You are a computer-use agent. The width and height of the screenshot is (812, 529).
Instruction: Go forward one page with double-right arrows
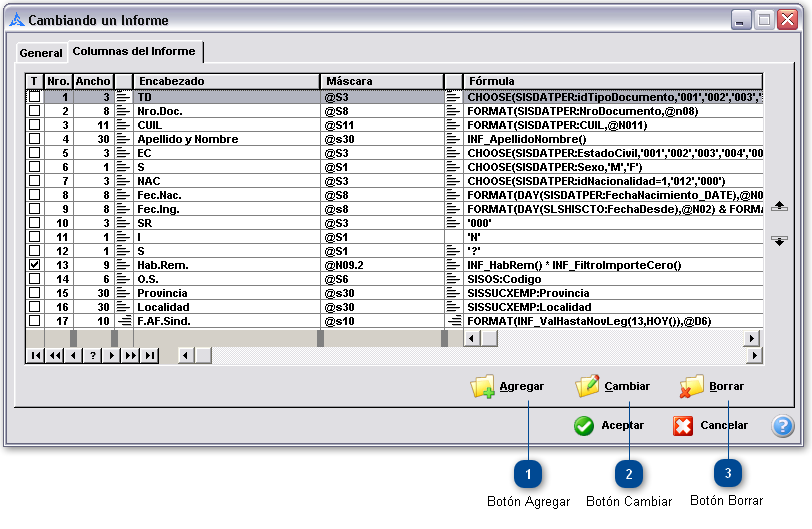point(130,355)
